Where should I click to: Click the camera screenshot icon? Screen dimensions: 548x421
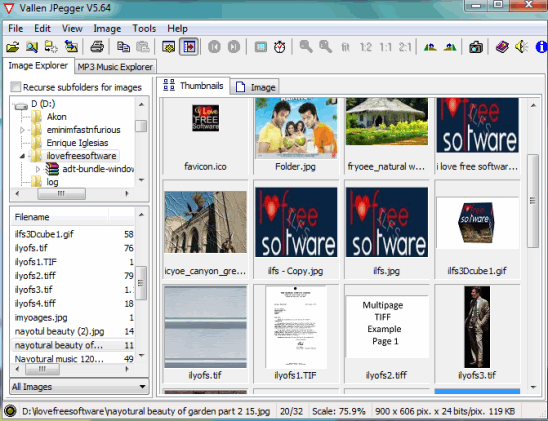click(476, 47)
